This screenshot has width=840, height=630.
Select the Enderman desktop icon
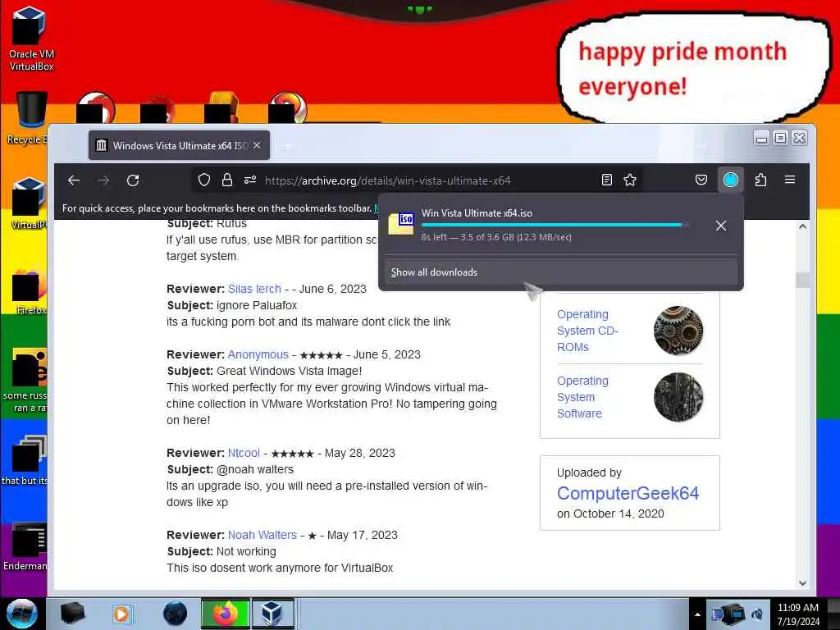tap(27, 547)
